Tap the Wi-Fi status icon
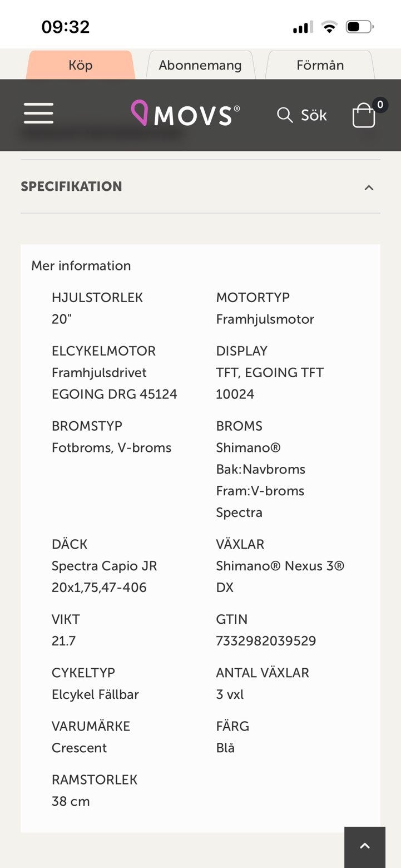Viewport: 401px width, 868px height. (329, 27)
